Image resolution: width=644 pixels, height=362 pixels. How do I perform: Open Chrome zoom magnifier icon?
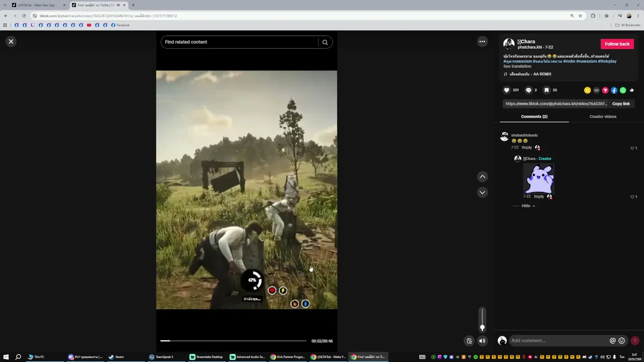pyautogui.click(x=572, y=16)
